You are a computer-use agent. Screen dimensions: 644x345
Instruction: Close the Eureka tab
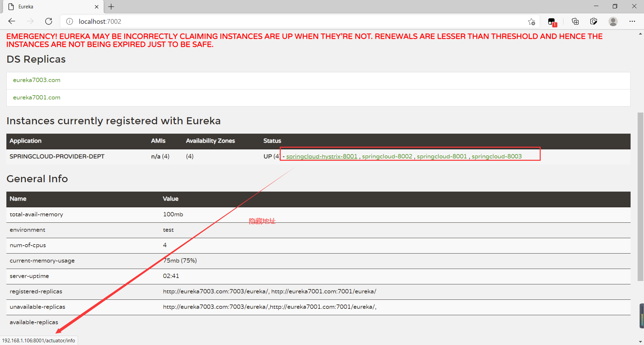coord(97,7)
